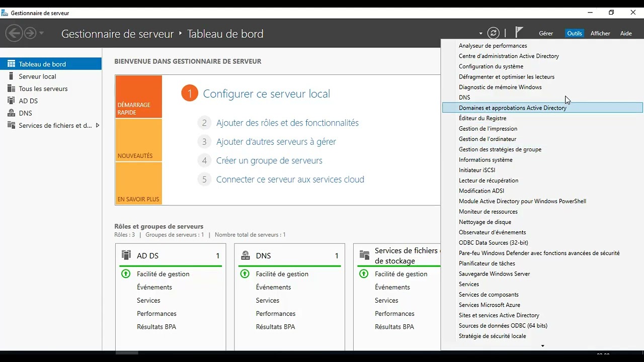Open Résultats BPA in AD DS tile

(x=156, y=327)
